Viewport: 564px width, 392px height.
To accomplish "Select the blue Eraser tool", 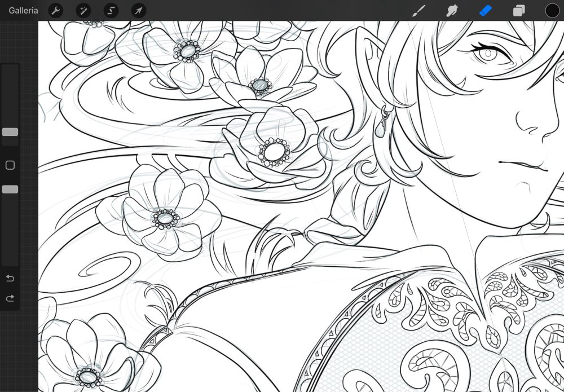I will 485,10.
